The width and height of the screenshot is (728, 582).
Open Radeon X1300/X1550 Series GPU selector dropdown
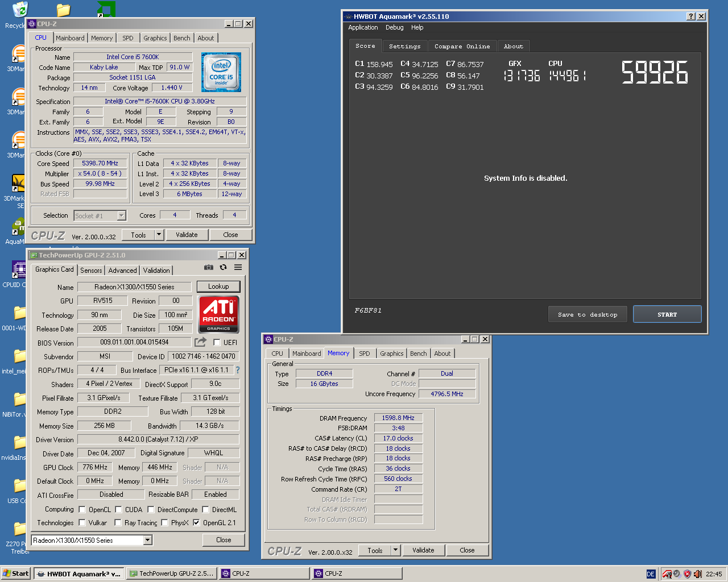coord(148,540)
